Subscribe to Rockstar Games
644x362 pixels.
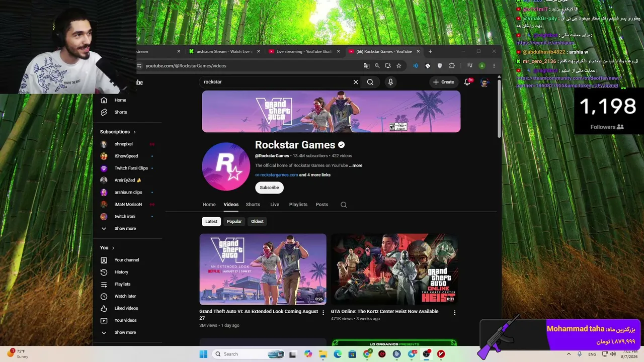[x=269, y=188]
